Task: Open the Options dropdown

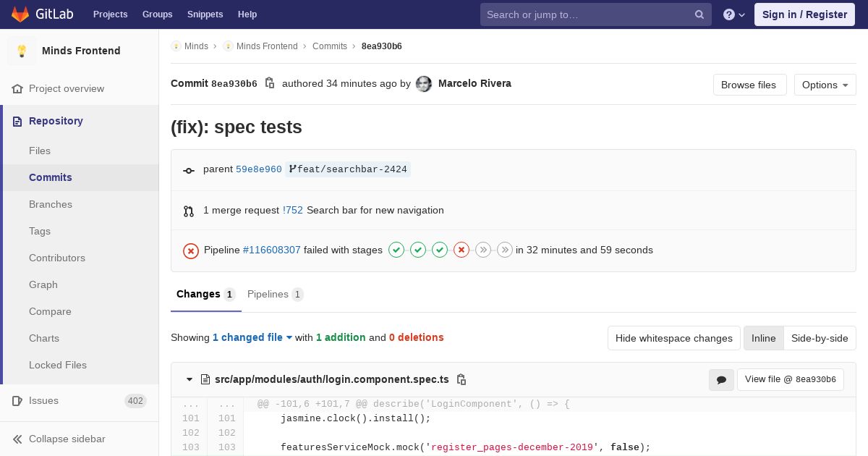Action: point(825,85)
